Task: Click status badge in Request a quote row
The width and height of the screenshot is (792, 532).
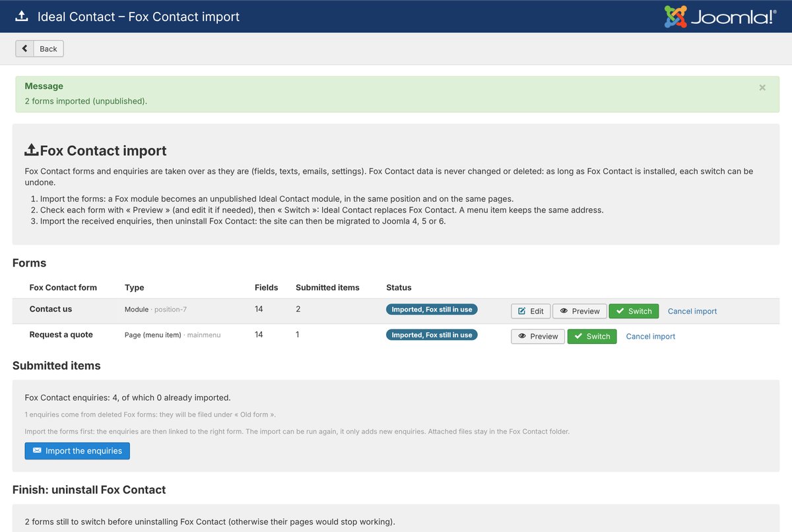Action: 432,335
